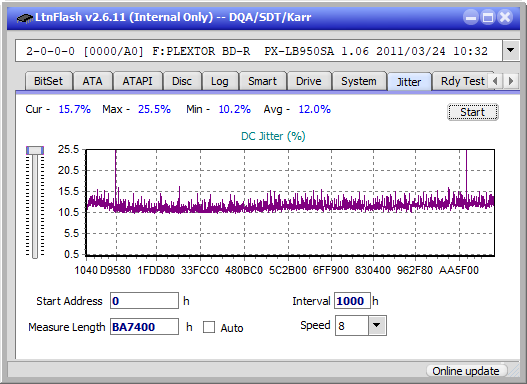Select the Speed combo box value 8
The image size is (527, 384).
pos(352,325)
